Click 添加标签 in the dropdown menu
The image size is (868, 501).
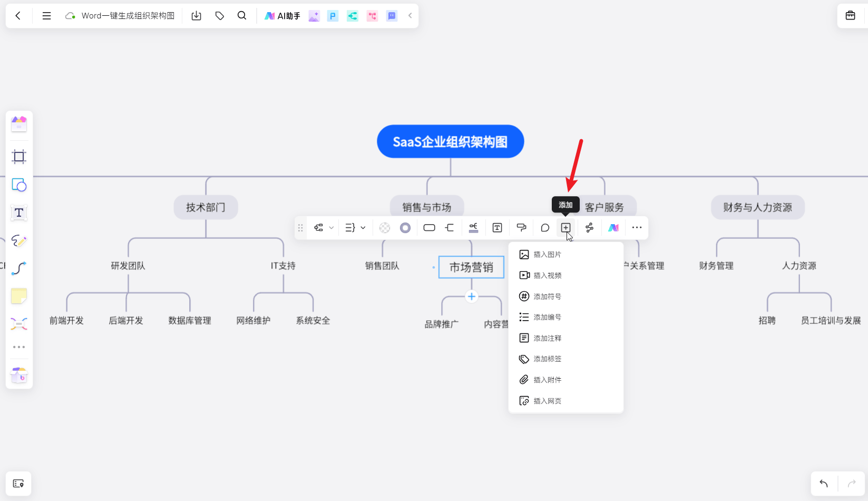click(x=547, y=359)
